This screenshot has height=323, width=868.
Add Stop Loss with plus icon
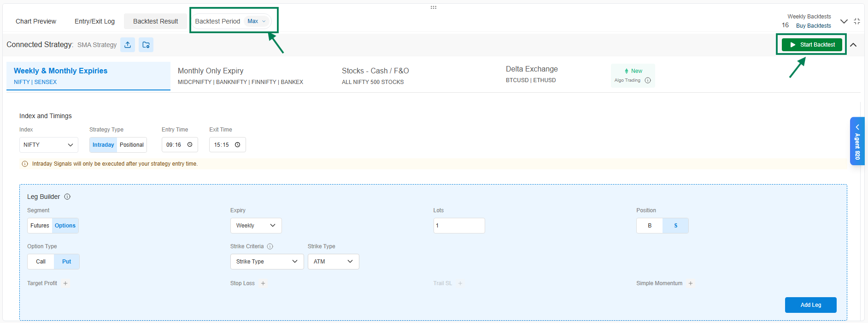(263, 283)
